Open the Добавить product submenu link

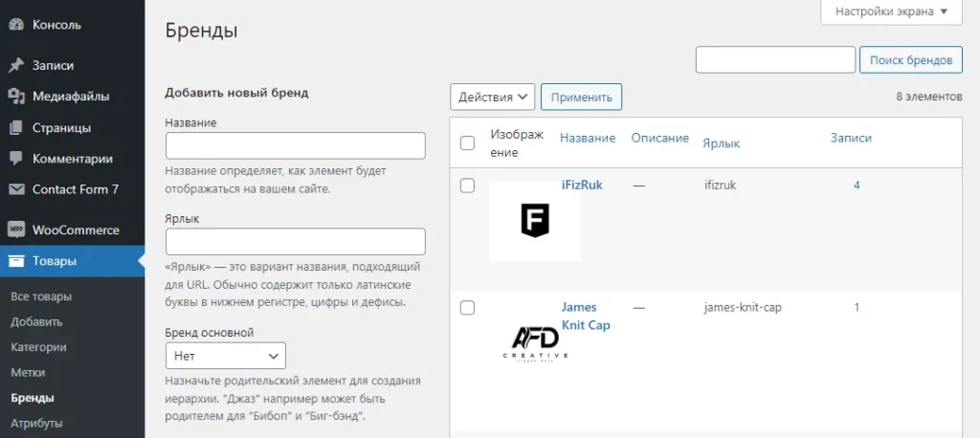pos(36,322)
